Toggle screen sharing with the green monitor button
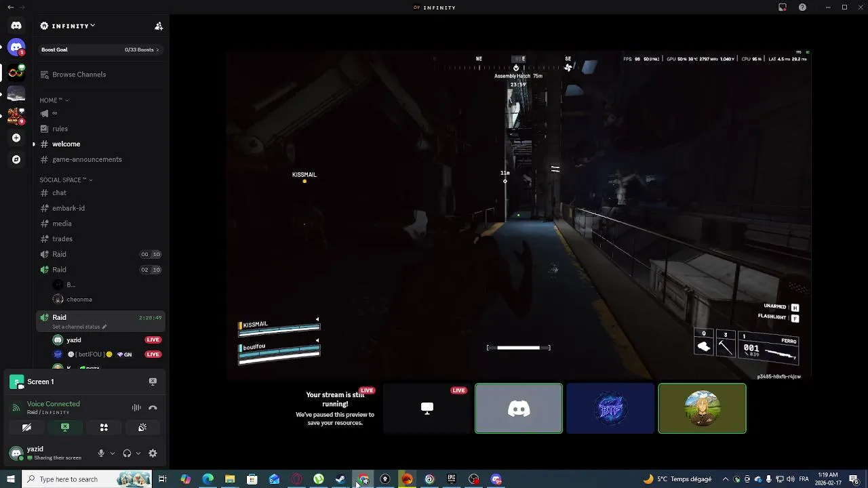The width and height of the screenshot is (868, 488). click(65, 428)
